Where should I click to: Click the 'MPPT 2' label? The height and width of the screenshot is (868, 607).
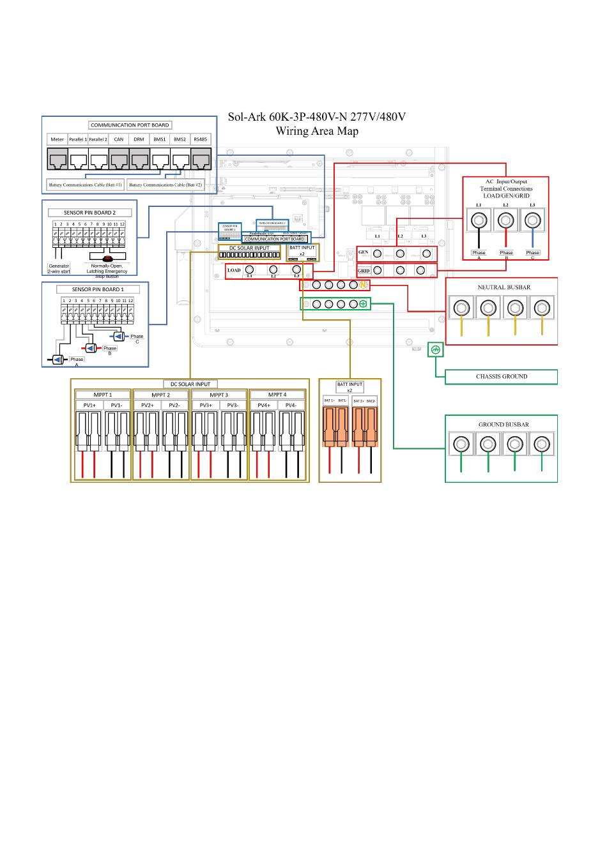pos(160,395)
